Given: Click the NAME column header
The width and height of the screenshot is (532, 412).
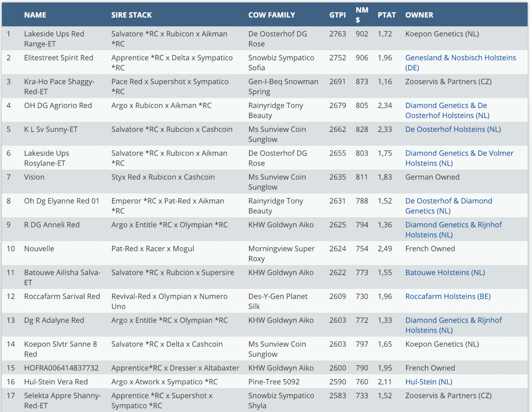Looking at the screenshot, I should pyautogui.click(x=35, y=15).
